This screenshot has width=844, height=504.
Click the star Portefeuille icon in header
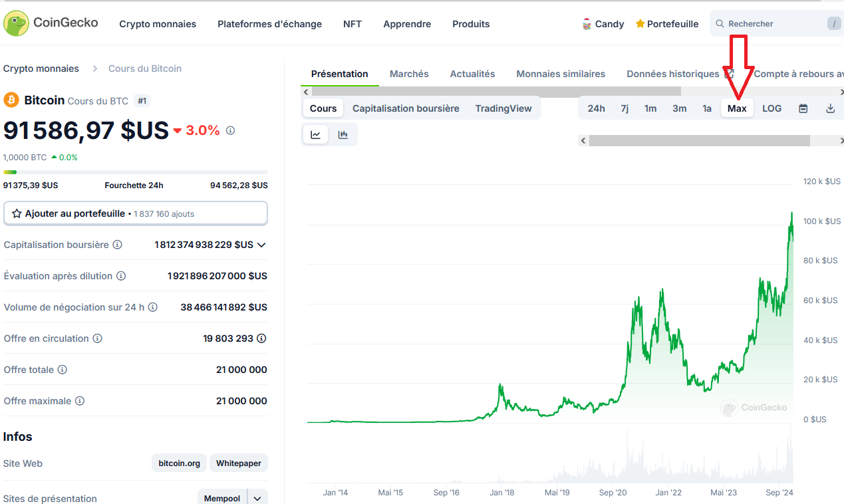[640, 24]
